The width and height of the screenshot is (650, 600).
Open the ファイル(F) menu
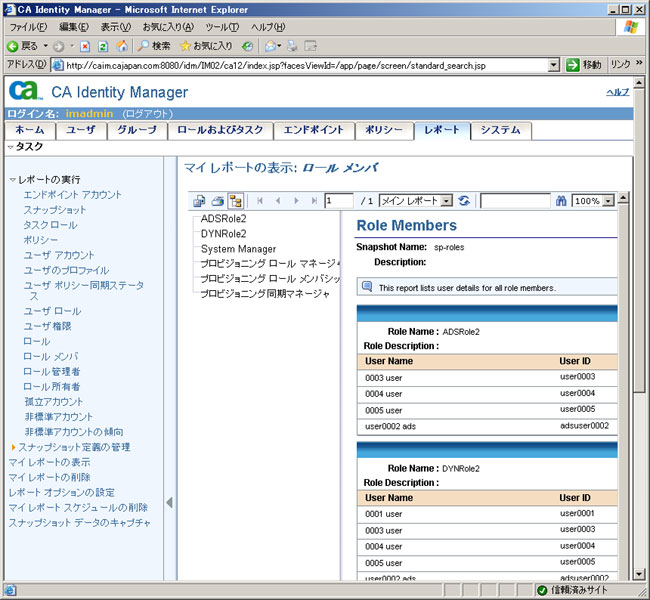[x=28, y=27]
